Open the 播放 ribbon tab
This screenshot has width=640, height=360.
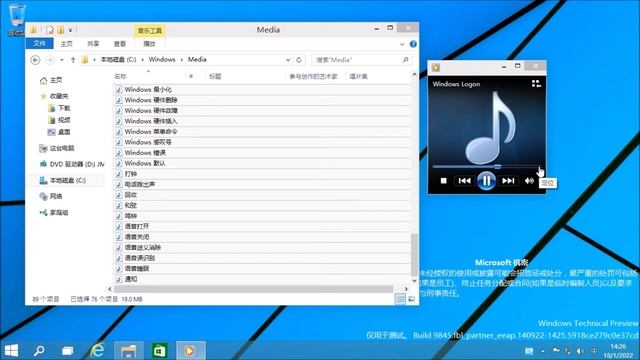(x=149, y=43)
